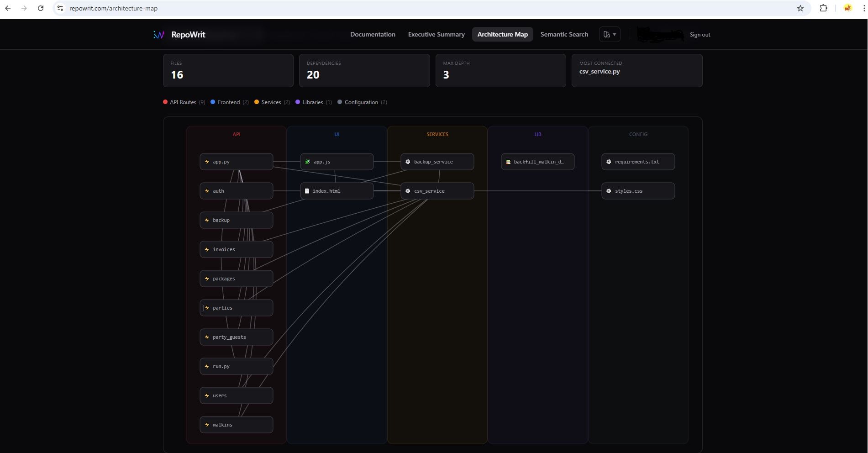Select the invoices node label
This screenshot has height=453, width=868.
(224, 249)
